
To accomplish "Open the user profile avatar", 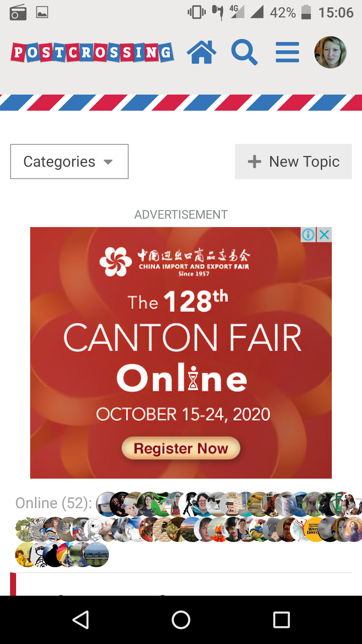I will point(330,52).
